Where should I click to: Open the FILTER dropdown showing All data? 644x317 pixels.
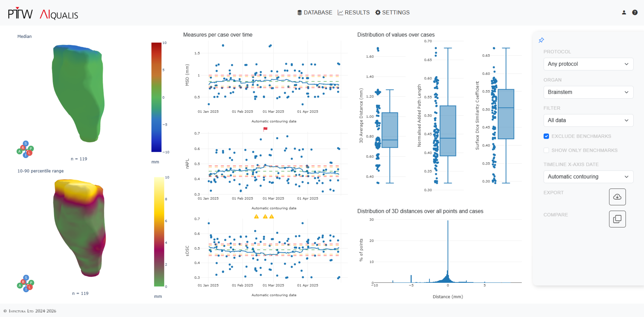pyautogui.click(x=588, y=120)
